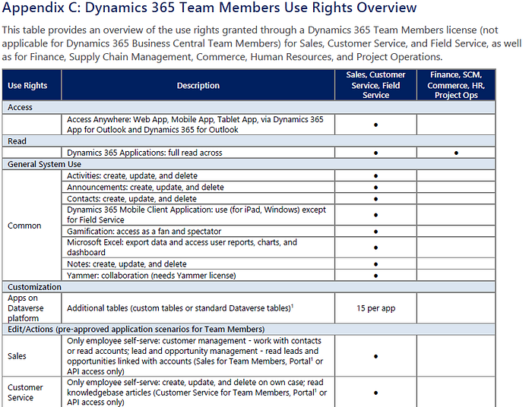
Task: Click the 'Access' section row label
Action: [20, 107]
